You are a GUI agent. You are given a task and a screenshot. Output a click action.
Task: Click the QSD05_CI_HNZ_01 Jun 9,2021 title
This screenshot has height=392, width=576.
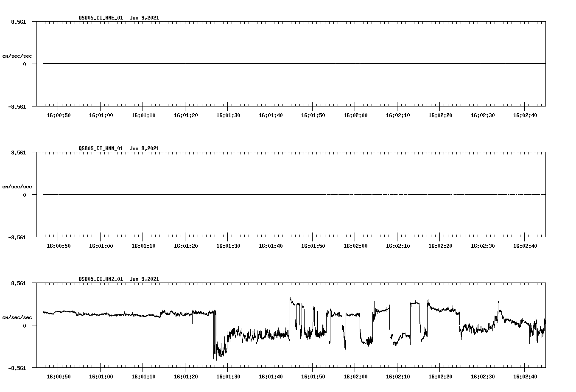(x=119, y=279)
